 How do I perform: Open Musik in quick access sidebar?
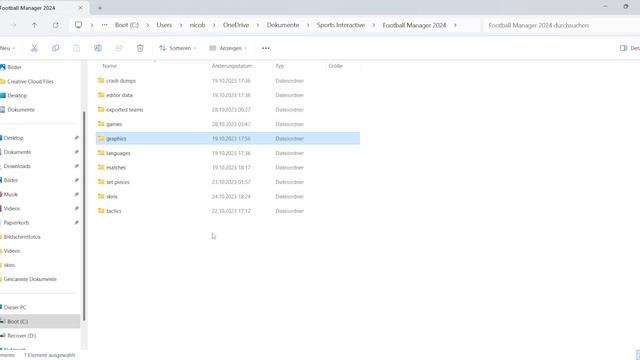pos(11,194)
